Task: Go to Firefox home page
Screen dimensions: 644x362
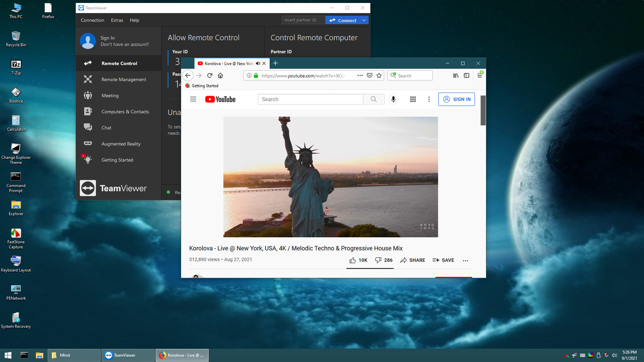Action: [x=220, y=75]
